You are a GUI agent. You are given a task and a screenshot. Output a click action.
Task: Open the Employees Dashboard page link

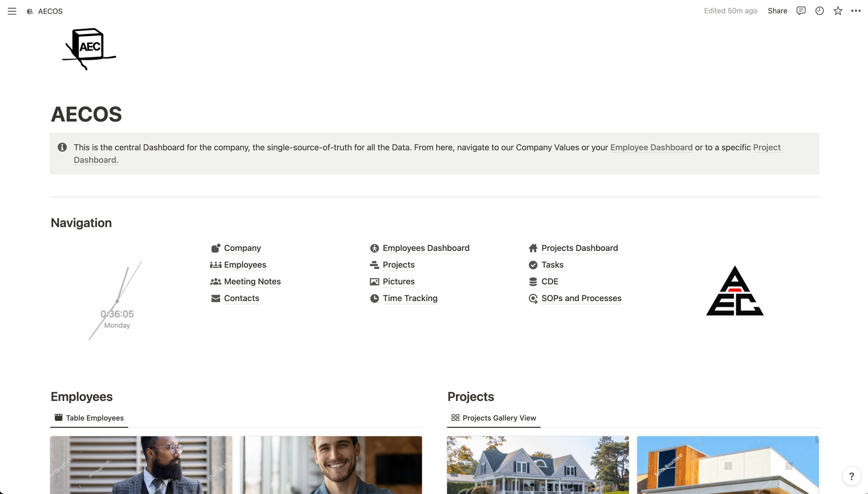426,248
